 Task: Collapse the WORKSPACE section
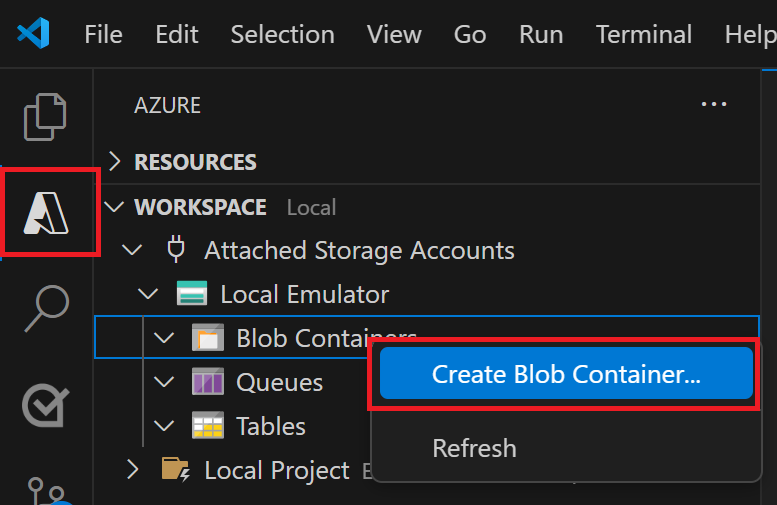[x=115, y=207]
